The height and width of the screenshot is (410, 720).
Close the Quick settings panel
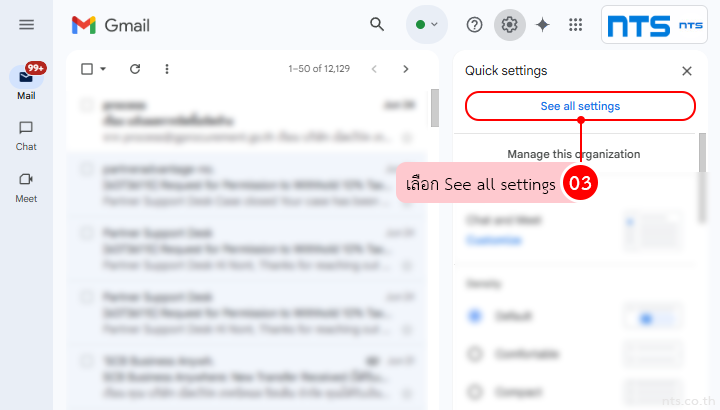pos(687,71)
